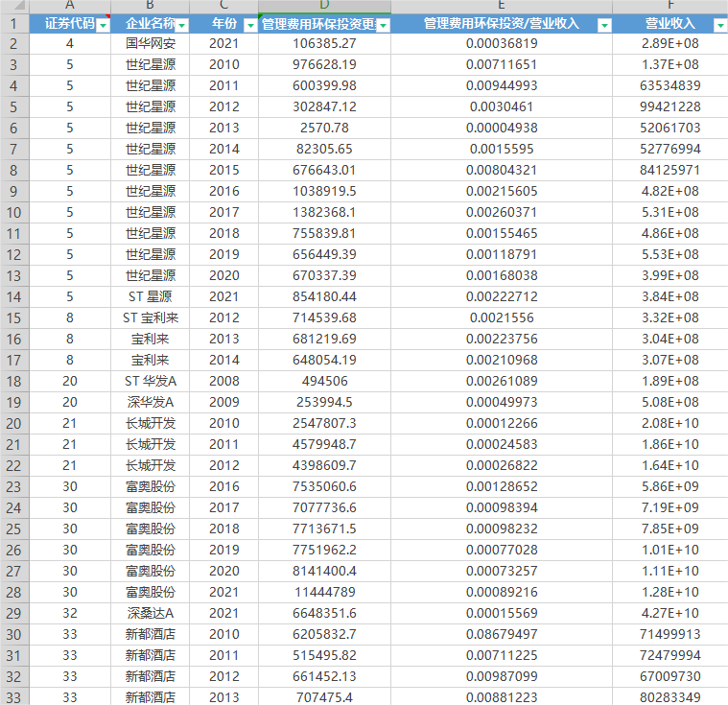728x705 pixels.
Task: Click cell containing 国华网安
Action: (x=151, y=44)
